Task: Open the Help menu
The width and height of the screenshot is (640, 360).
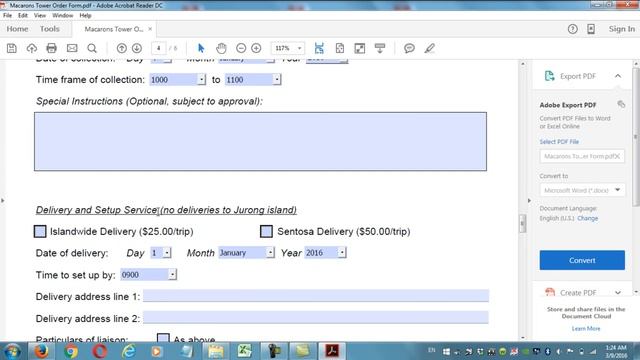Action: point(85,16)
